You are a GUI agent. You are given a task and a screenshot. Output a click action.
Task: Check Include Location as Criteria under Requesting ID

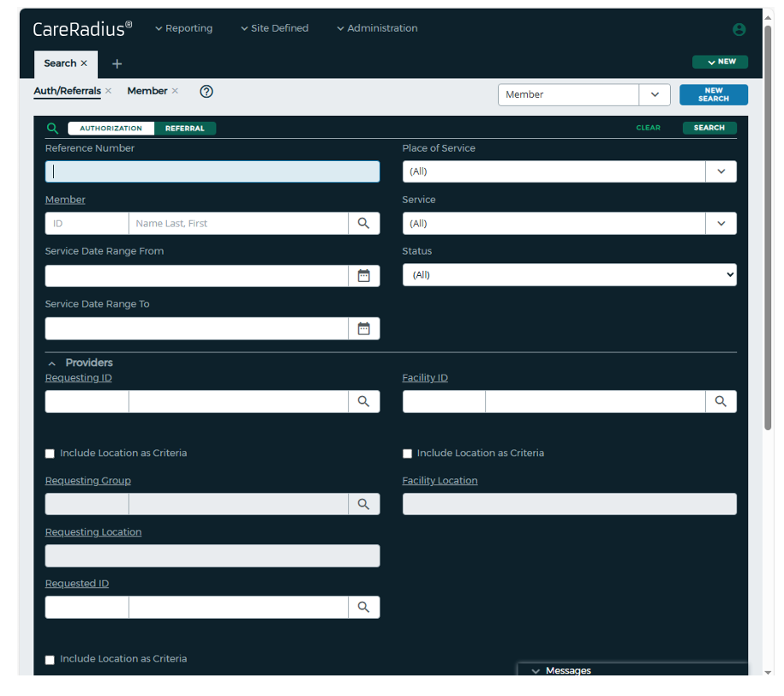click(x=50, y=453)
